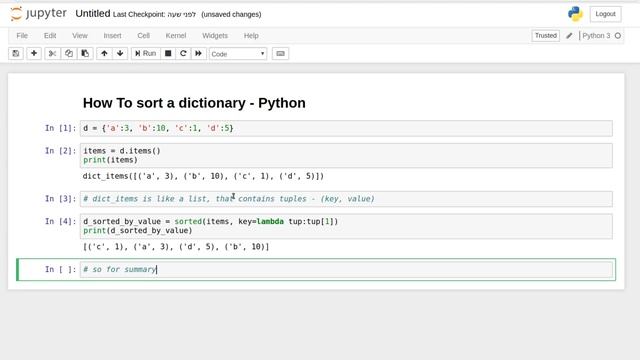Click the Python logo icon
The image size is (640, 360).
pyautogui.click(x=575, y=14)
